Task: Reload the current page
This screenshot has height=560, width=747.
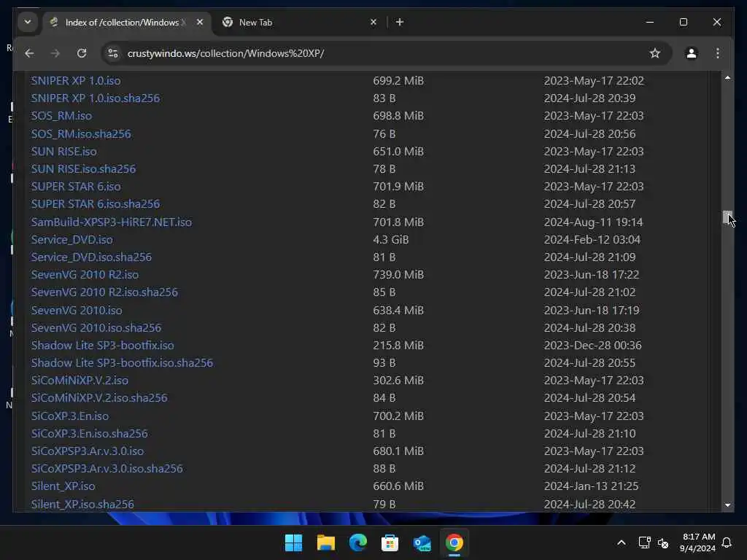Action: pyautogui.click(x=82, y=53)
